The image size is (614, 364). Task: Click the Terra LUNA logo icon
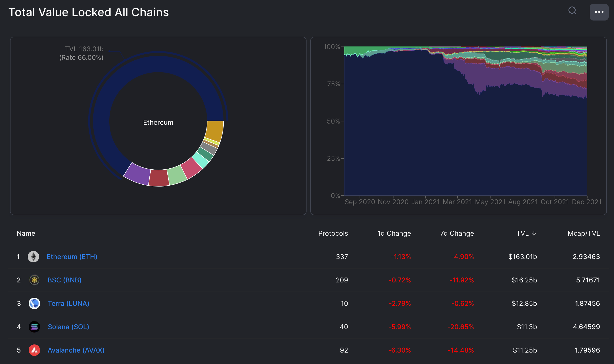(34, 303)
